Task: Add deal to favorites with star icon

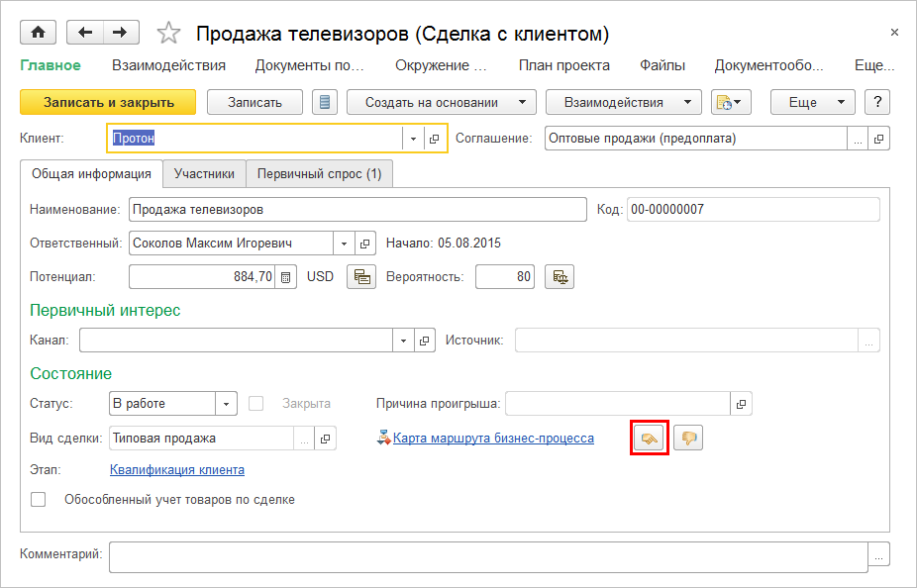Action: pyautogui.click(x=169, y=34)
